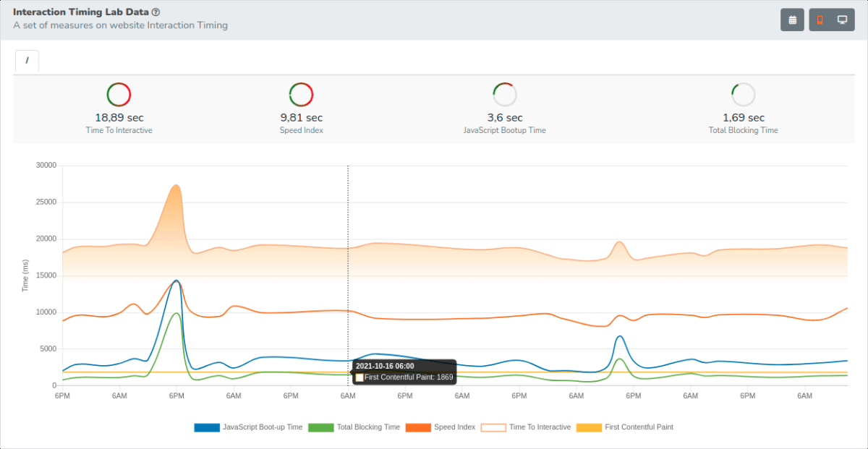Click the JavaScript Bootup Time gauge circle
868x449 pixels.
(x=505, y=95)
